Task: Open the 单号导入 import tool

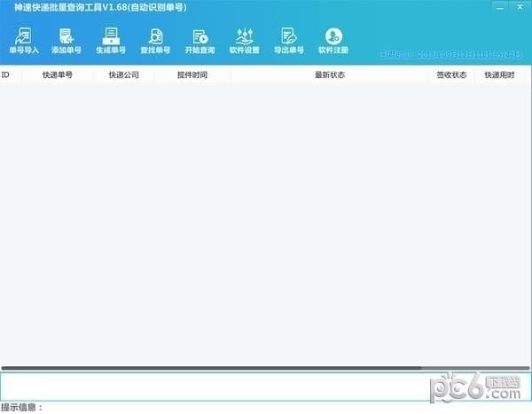Action: (24, 41)
